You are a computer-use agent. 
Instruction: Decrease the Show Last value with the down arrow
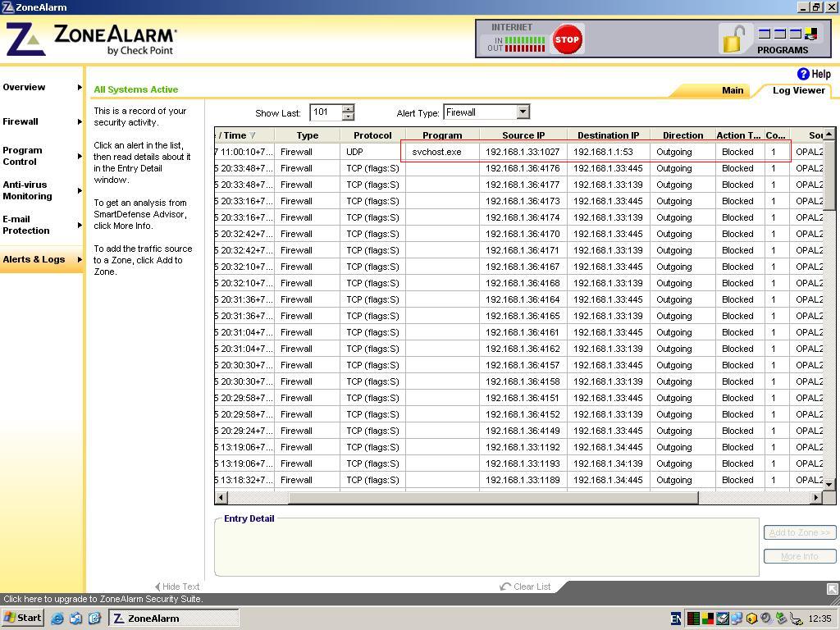(348, 116)
